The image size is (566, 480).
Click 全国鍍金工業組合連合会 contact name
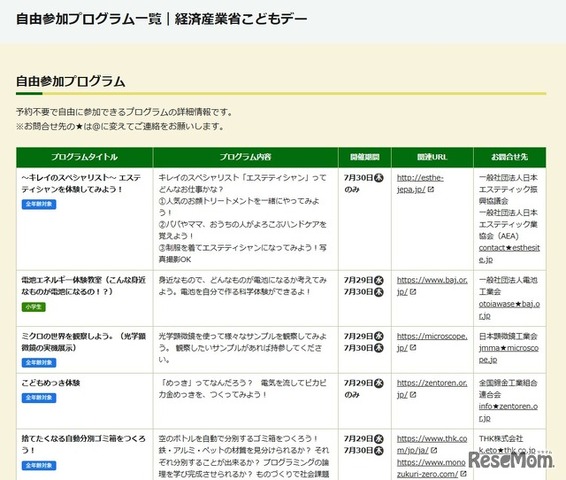pyautogui.click(x=508, y=389)
